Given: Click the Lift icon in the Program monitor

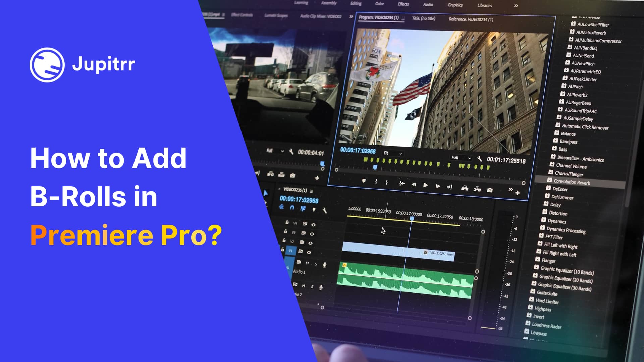Looking at the screenshot, I should point(465,189).
